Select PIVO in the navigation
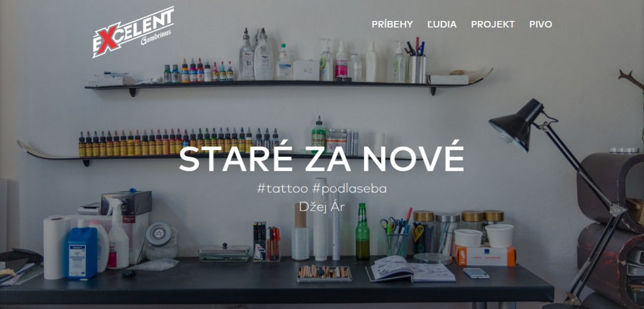Screen dimensions: 644x309 pos(540,24)
